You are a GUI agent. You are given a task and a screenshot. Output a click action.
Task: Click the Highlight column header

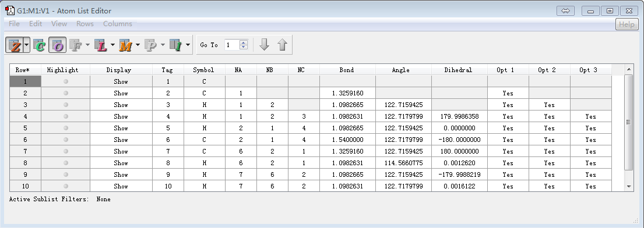point(66,70)
